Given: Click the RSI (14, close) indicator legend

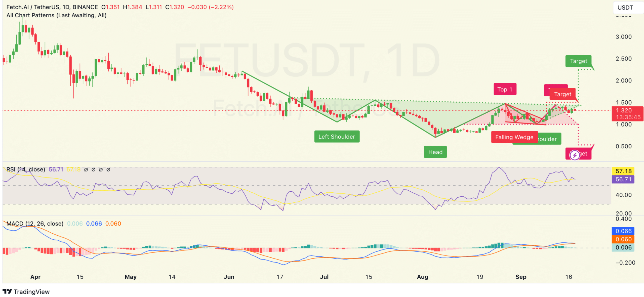Looking at the screenshot, I should pyautogui.click(x=26, y=169).
